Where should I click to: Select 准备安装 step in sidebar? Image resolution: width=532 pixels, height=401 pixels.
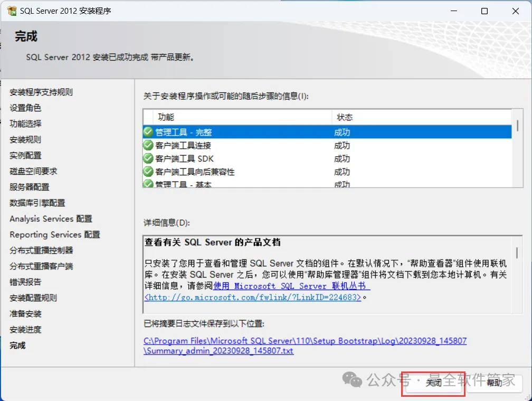pos(25,313)
